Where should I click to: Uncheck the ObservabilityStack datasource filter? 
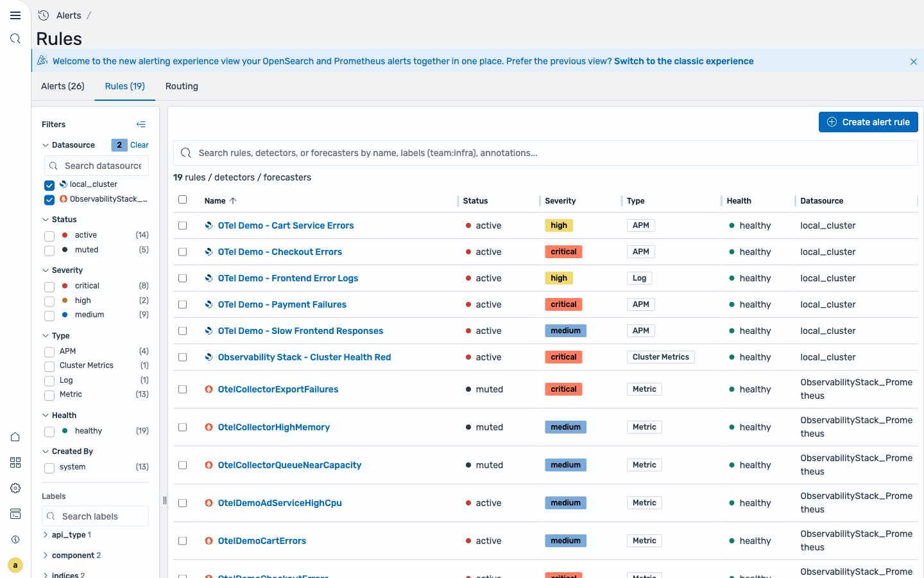[x=49, y=200]
